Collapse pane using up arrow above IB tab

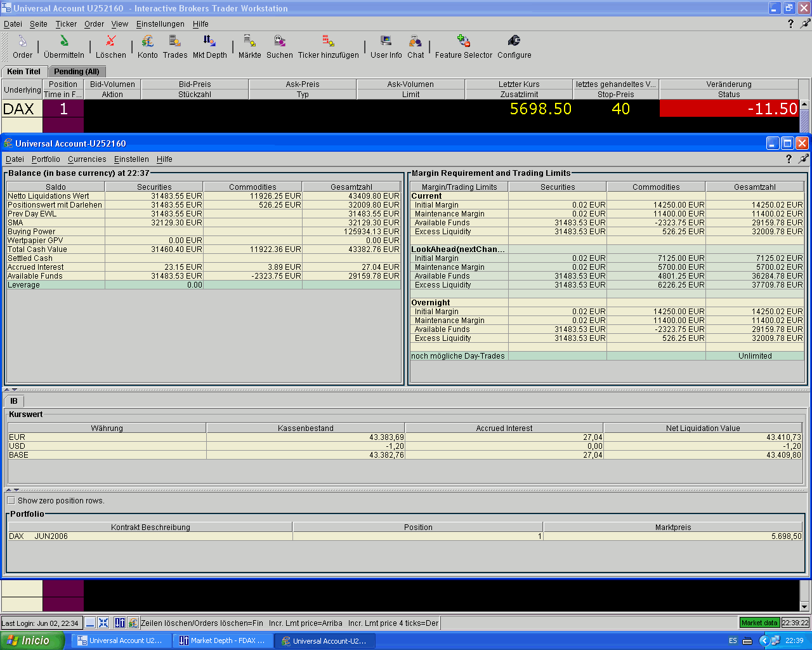point(7,390)
